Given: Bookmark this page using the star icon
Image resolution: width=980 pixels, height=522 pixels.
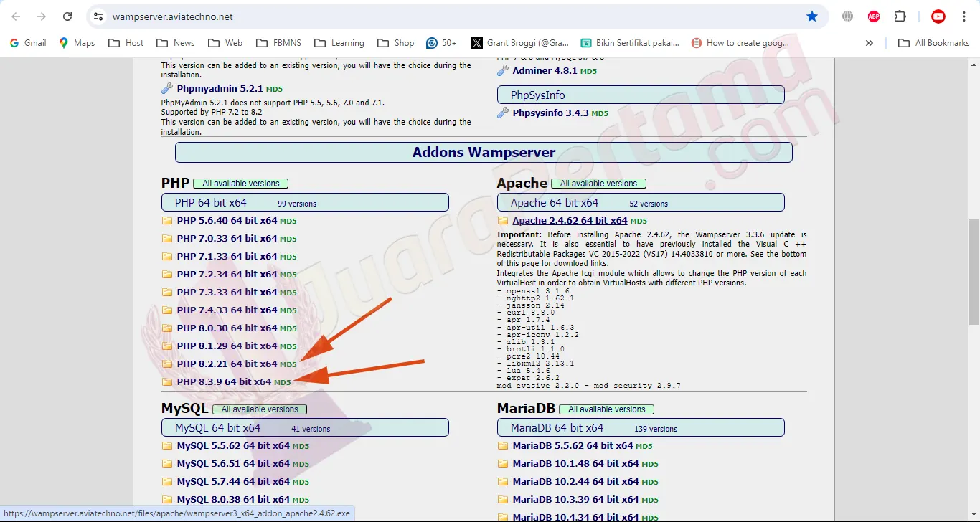Looking at the screenshot, I should [x=811, y=16].
